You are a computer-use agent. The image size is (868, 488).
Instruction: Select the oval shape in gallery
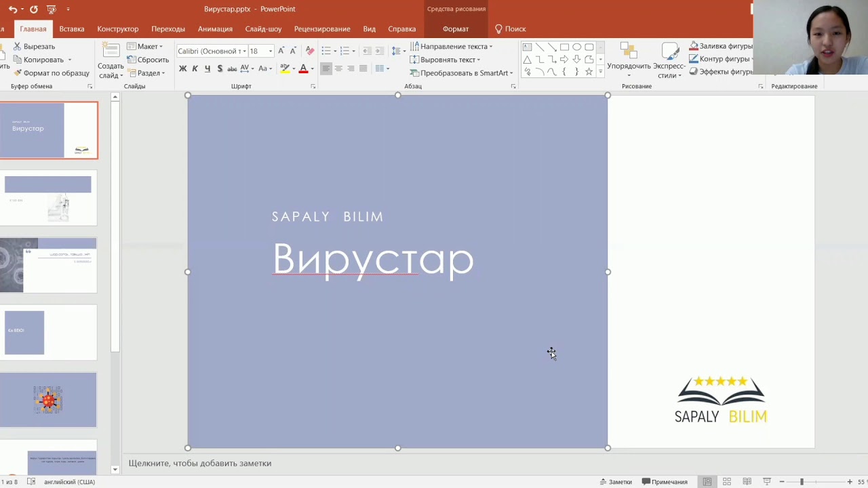tap(576, 47)
